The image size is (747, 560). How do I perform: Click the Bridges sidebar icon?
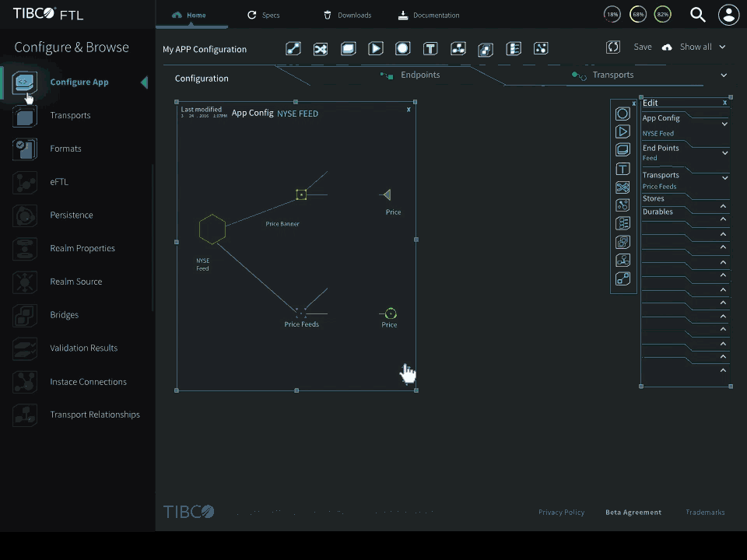(24, 315)
